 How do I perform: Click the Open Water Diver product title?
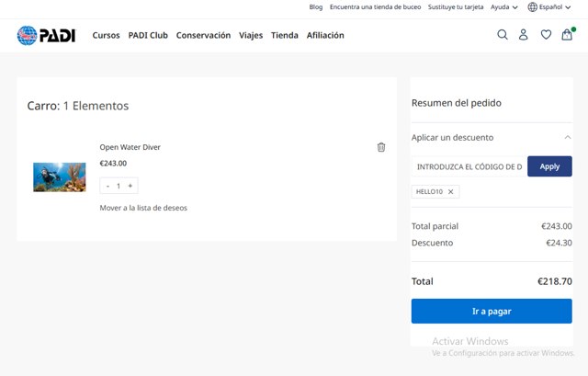[x=130, y=147]
